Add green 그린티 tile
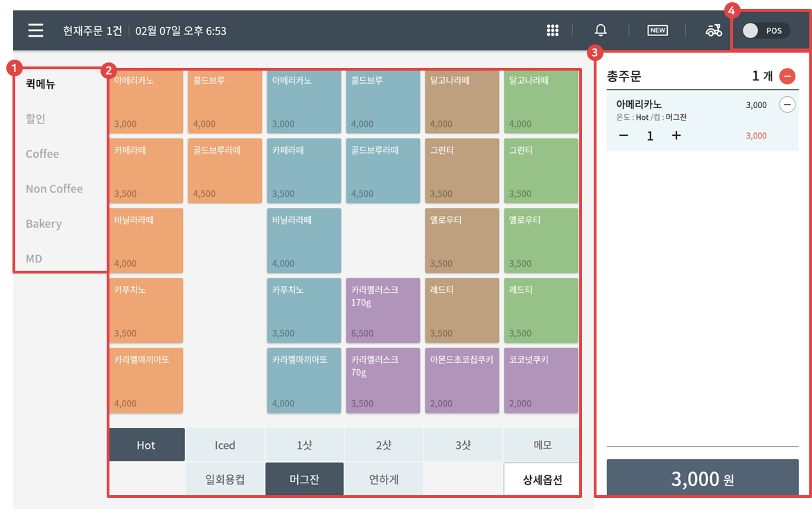The width and height of the screenshot is (812, 509). (x=541, y=170)
